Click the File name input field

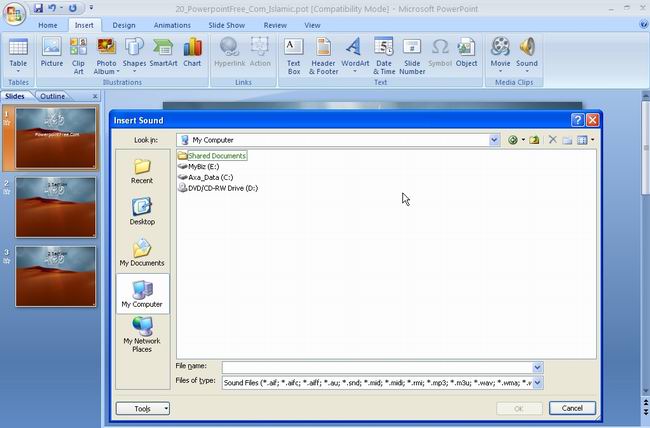[377, 367]
